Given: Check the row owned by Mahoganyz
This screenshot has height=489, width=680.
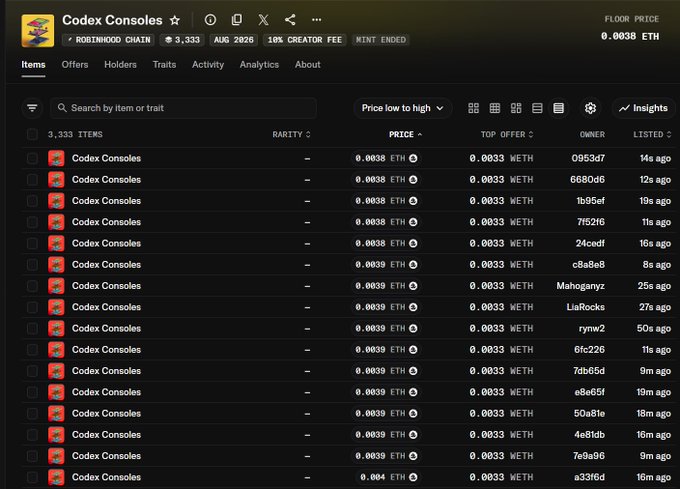Looking at the screenshot, I should click(x=32, y=286).
